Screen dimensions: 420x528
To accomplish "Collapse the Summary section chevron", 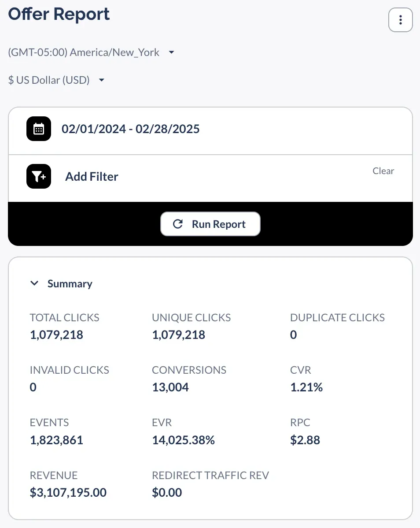I will pos(34,283).
